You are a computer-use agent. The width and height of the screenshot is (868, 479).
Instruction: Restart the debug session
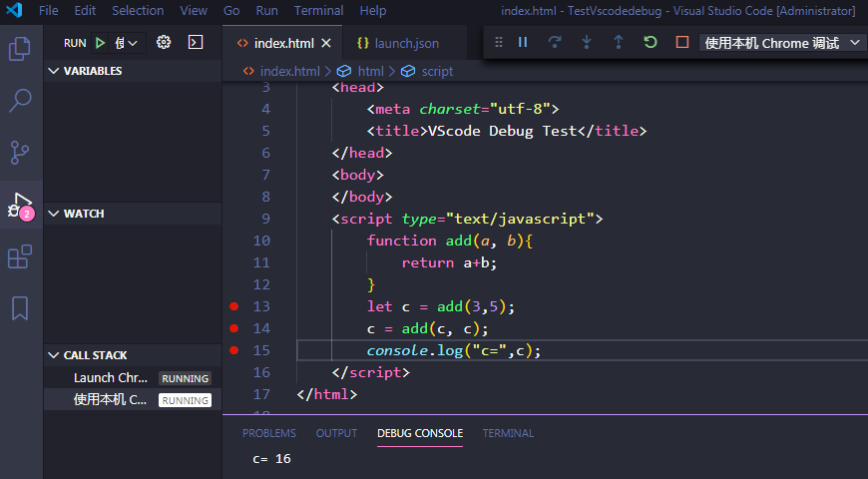(x=651, y=43)
